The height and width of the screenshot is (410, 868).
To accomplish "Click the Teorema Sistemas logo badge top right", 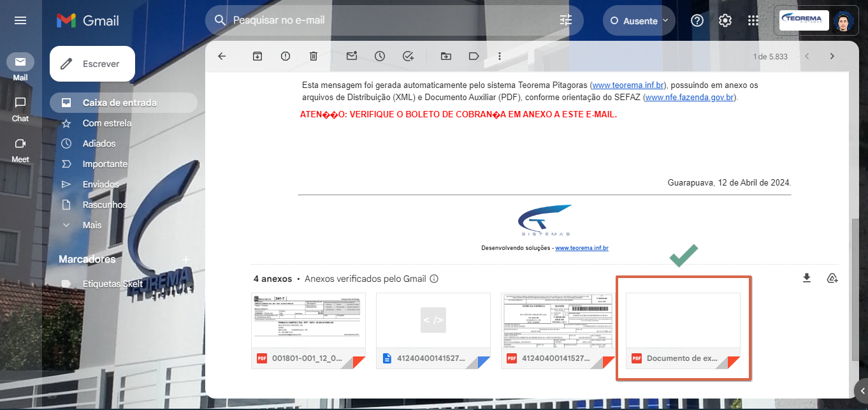I will click(804, 20).
